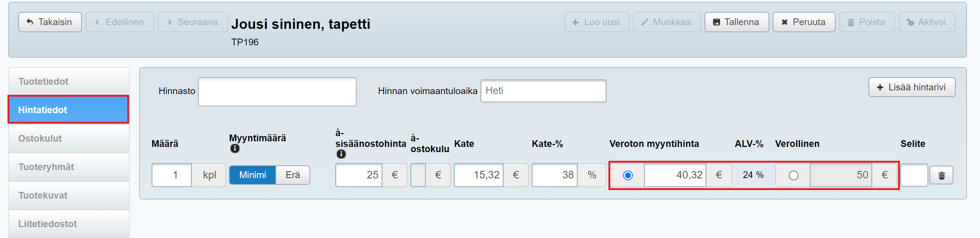Select the Minimi sales quantity option
Viewport: 980px width, 238px height.
coord(252,175)
